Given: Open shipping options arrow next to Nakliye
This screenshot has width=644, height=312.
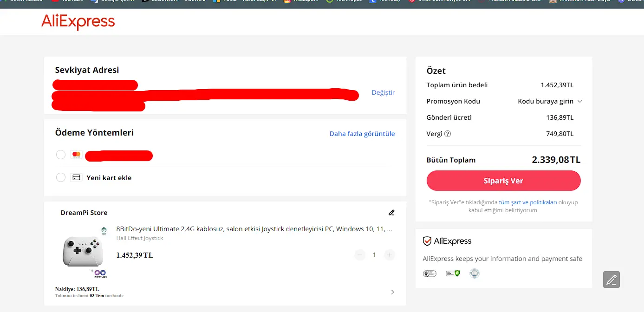Looking at the screenshot, I should 392,292.
